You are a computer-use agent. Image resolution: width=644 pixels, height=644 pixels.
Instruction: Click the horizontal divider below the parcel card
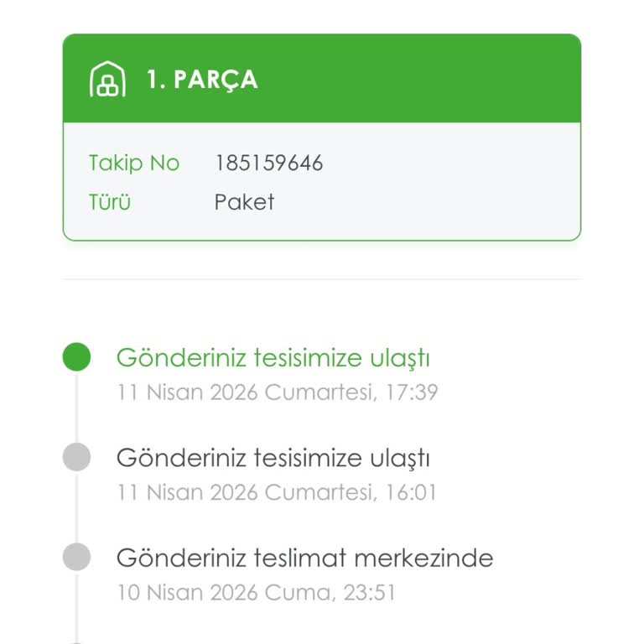pyautogui.click(x=322, y=279)
